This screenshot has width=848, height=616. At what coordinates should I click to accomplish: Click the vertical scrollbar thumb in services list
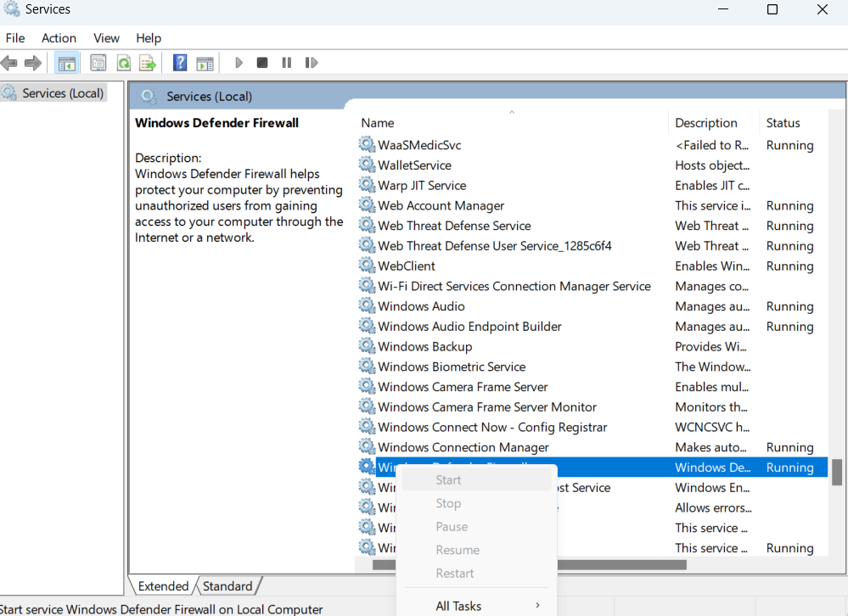click(836, 472)
